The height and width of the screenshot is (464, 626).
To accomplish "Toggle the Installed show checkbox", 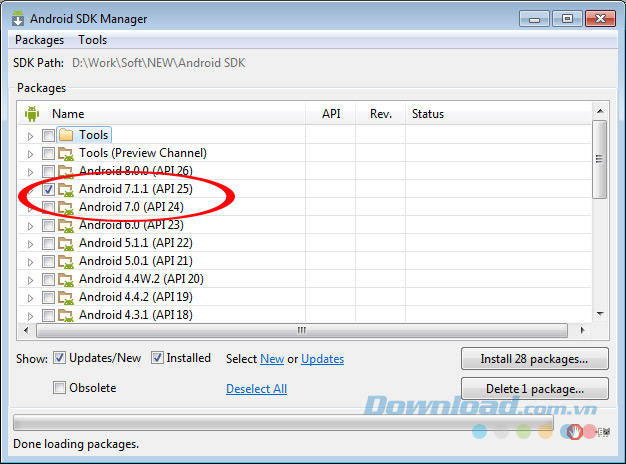I will (x=157, y=358).
